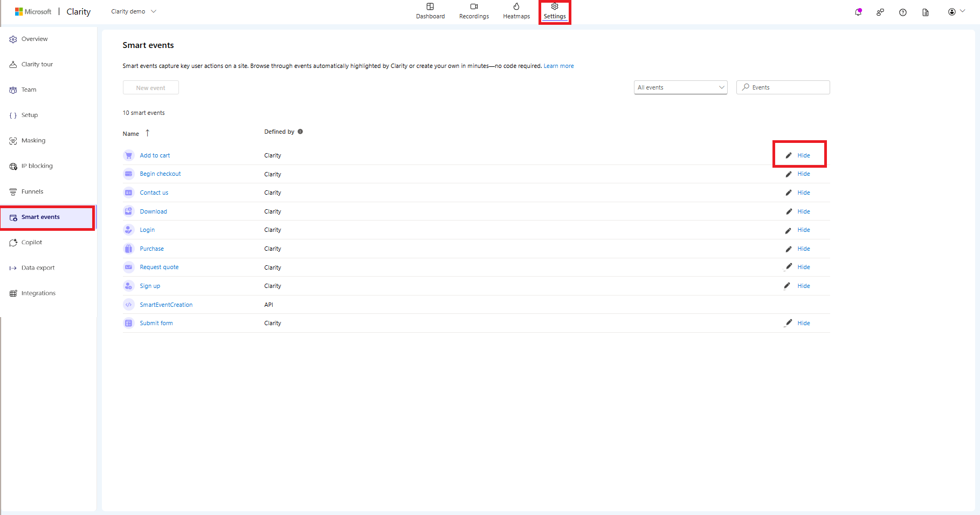
Task: Click inside the Events search box
Action: pos(783,87)
